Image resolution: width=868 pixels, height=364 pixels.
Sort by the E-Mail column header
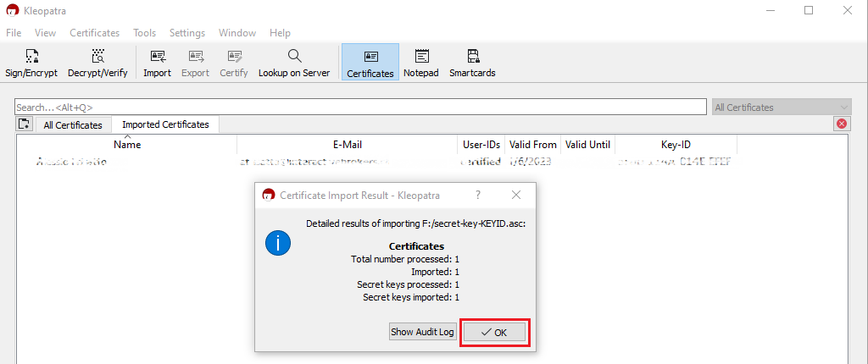tap(347, 145)
